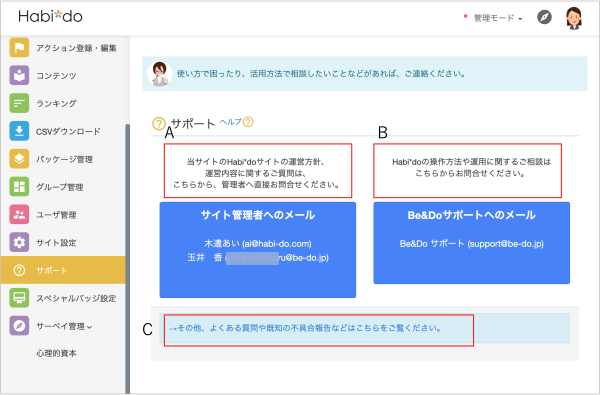Open コンテンツ in the sidebar
This screenshot has height=395, width=600.
(56, 75)
